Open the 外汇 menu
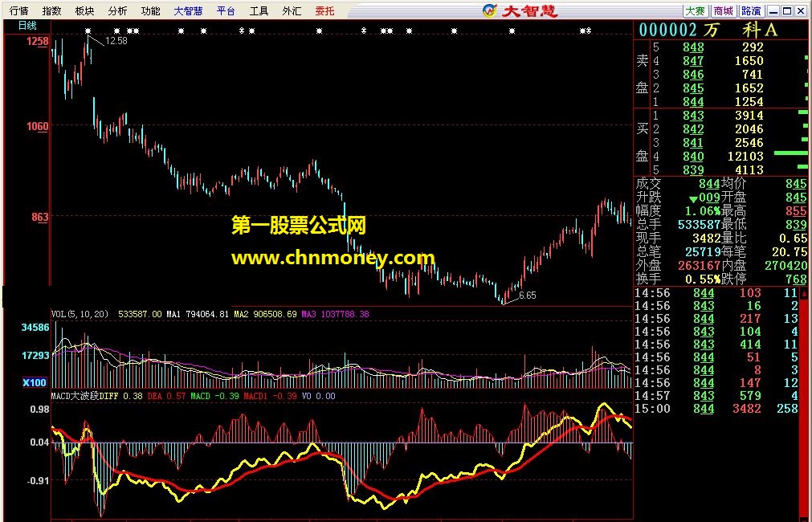The width and height of the screenshot is (812, 522). [292, 10]
